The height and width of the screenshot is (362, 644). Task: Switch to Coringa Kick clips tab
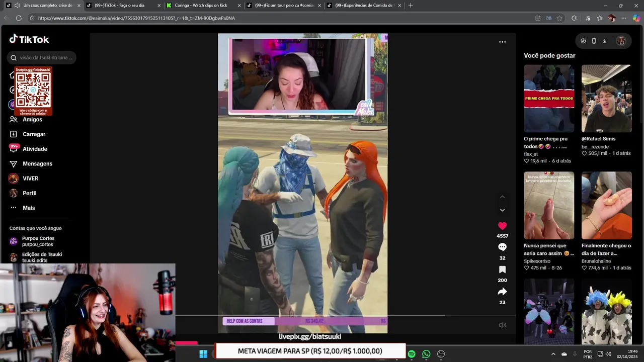click(x=203, y=6)
